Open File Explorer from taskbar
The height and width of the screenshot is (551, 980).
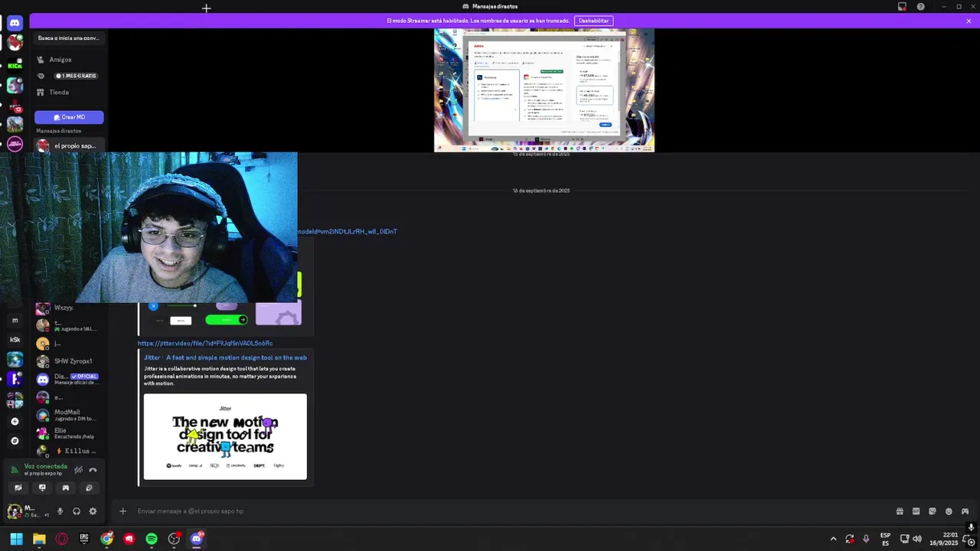click(39, 539)
